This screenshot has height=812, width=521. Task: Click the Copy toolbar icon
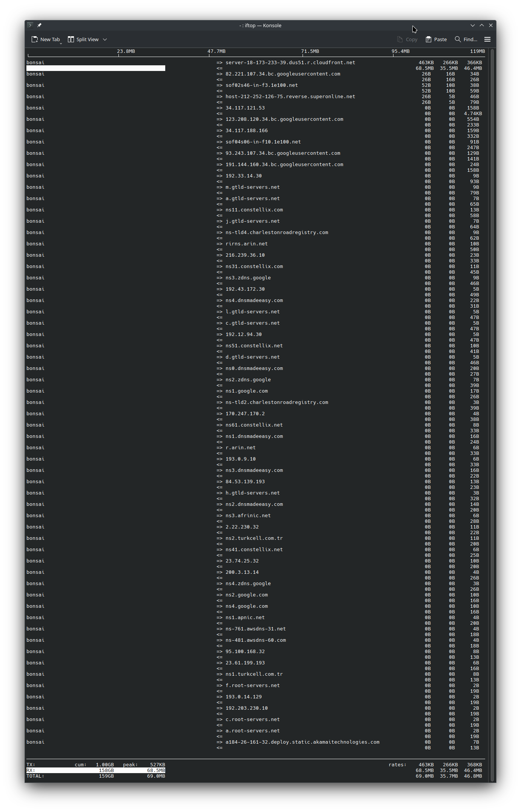tap(407, 39)
